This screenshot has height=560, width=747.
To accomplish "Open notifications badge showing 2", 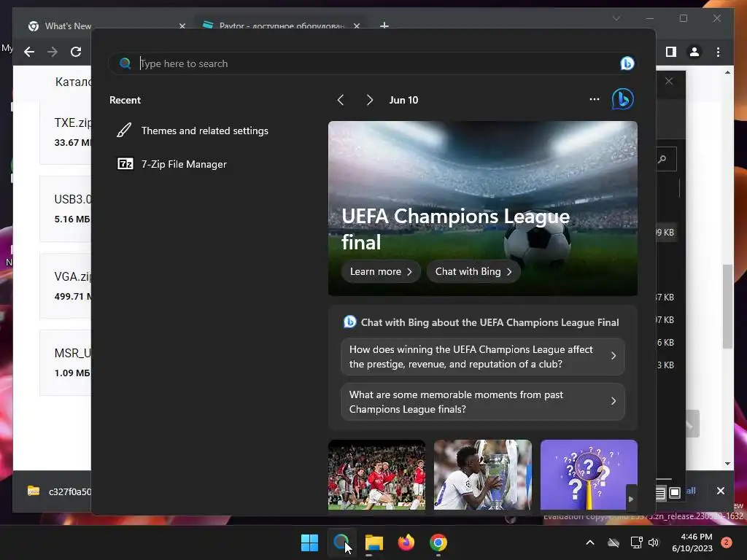I will coord(727,542).
